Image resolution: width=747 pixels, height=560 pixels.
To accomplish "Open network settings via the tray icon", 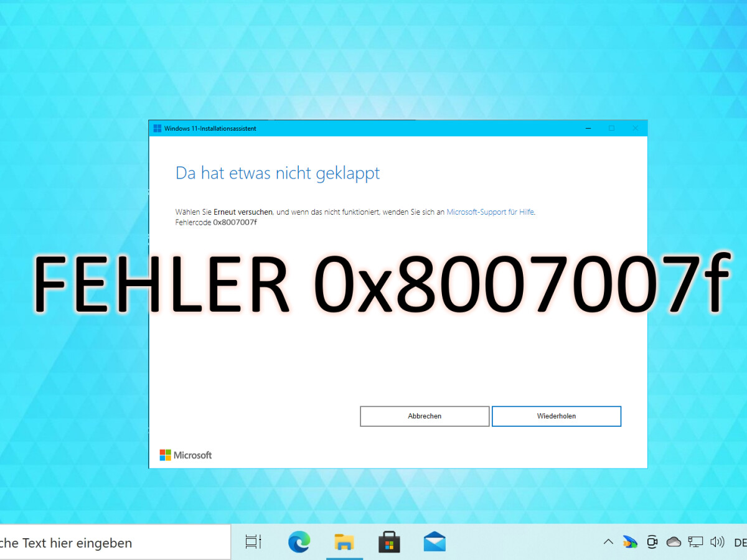I will [695, 542].
